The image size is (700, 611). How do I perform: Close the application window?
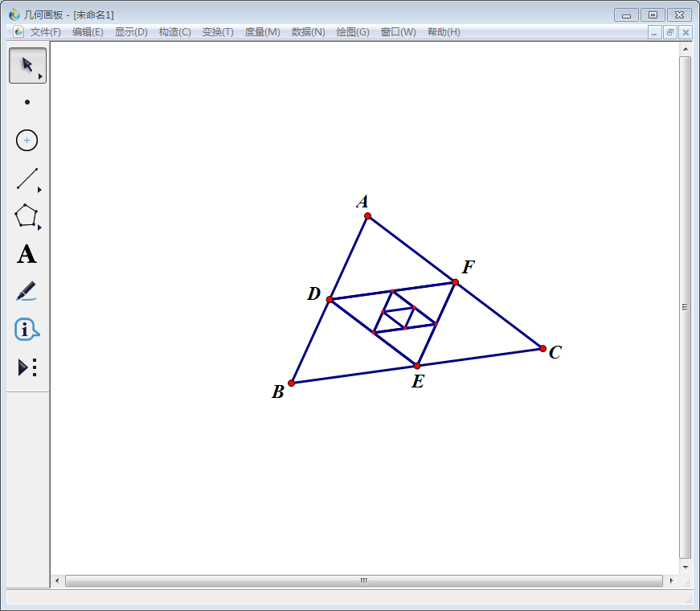tap(679, 15)
